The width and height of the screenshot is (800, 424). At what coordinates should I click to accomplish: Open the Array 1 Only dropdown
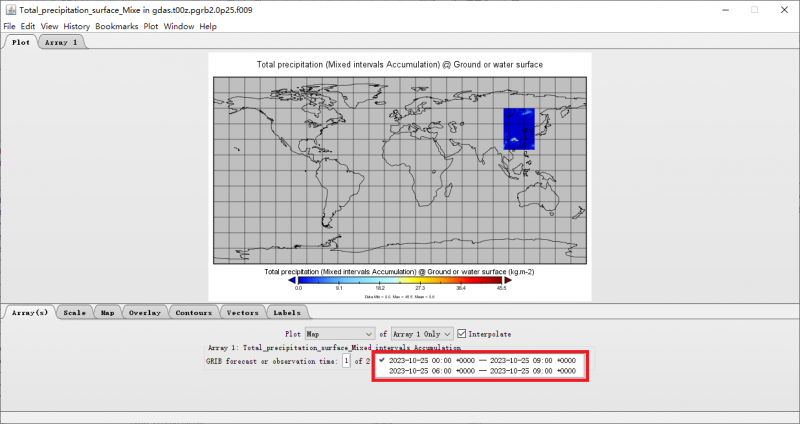coord(422,333)
